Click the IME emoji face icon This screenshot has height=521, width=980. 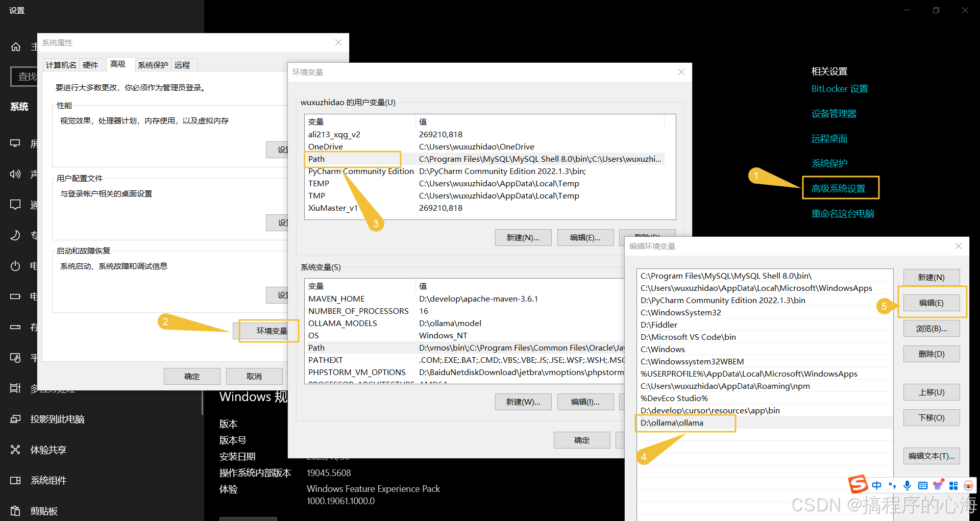pyautogui.click(x=968, y=485)
